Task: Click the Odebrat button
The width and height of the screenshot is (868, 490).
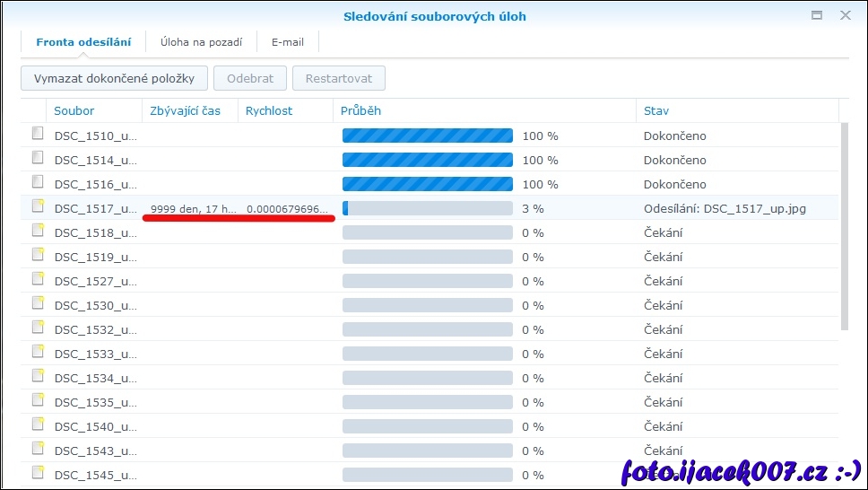Action: point(250,78)
